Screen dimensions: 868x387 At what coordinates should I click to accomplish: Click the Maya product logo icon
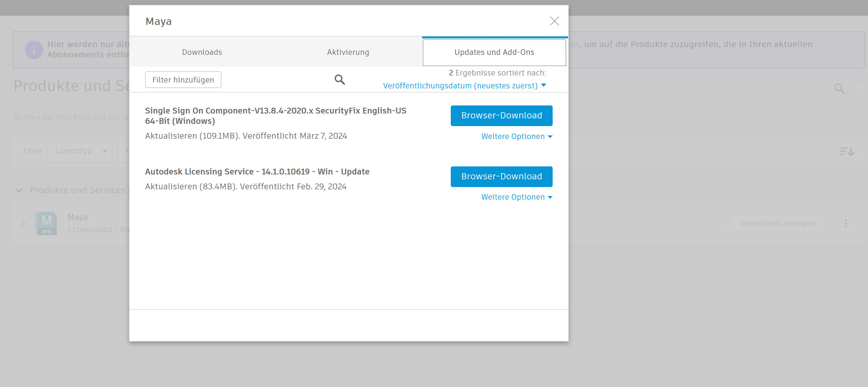46,223
